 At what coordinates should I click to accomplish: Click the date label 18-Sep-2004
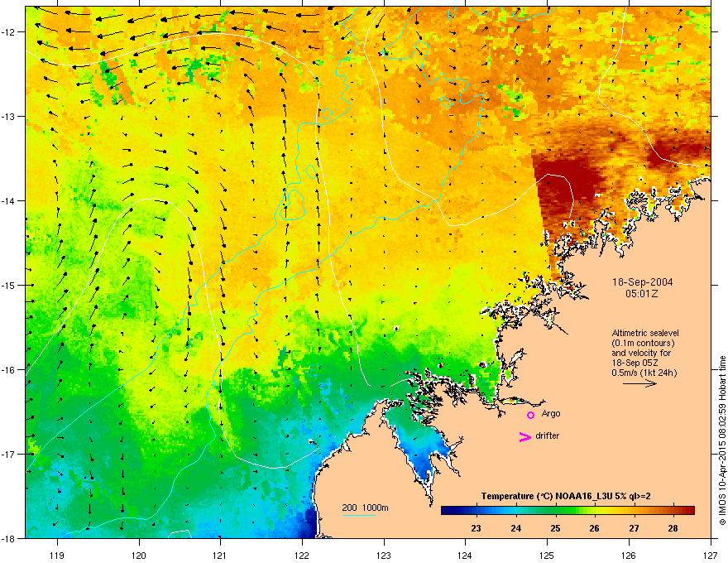click(642, 282)
